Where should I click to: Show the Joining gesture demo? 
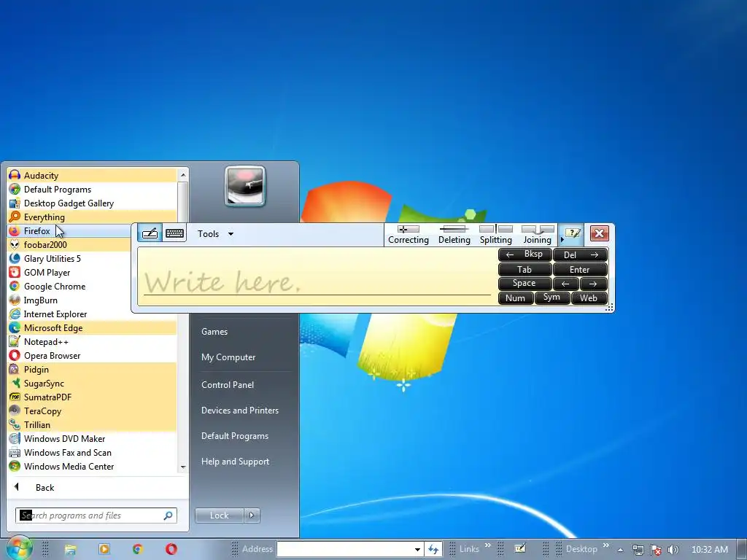(x=538, y=235)
